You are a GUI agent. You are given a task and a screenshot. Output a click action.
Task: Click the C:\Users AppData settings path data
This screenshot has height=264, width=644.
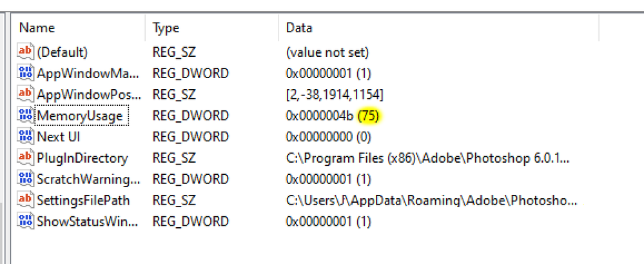click(x=432, y=201)
